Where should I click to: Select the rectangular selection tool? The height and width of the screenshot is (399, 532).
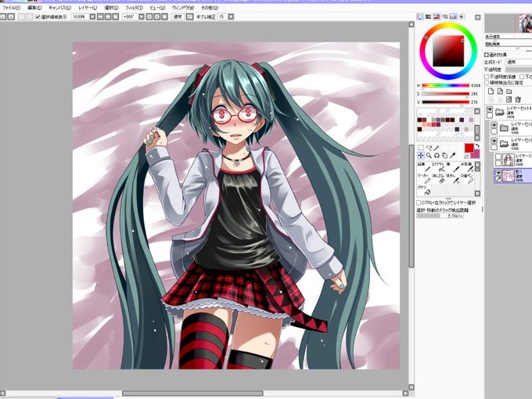[x=421, y=148]
